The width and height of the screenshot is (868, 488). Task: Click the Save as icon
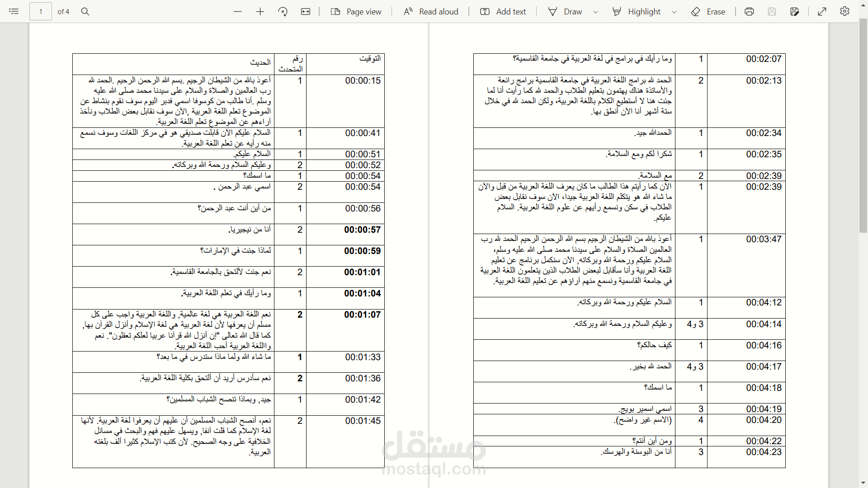click(x=794, y=11)
